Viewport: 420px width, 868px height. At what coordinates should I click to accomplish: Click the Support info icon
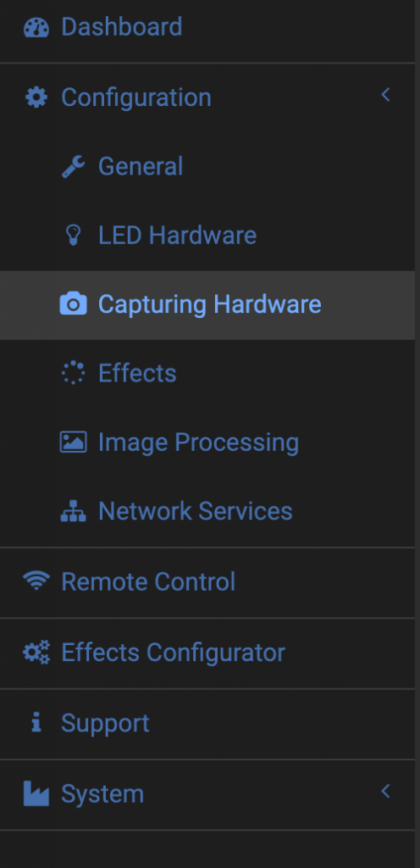(x=36, y=723)
